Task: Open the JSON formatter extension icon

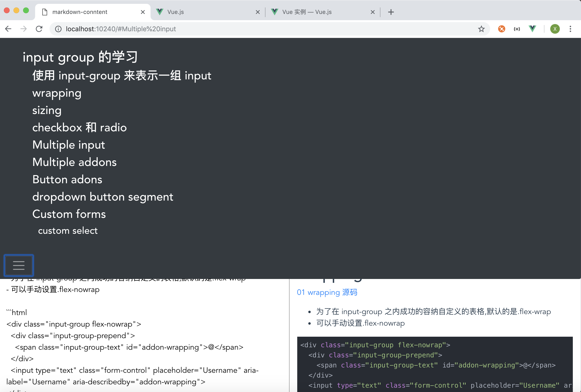Action: (x=517, y=29)
